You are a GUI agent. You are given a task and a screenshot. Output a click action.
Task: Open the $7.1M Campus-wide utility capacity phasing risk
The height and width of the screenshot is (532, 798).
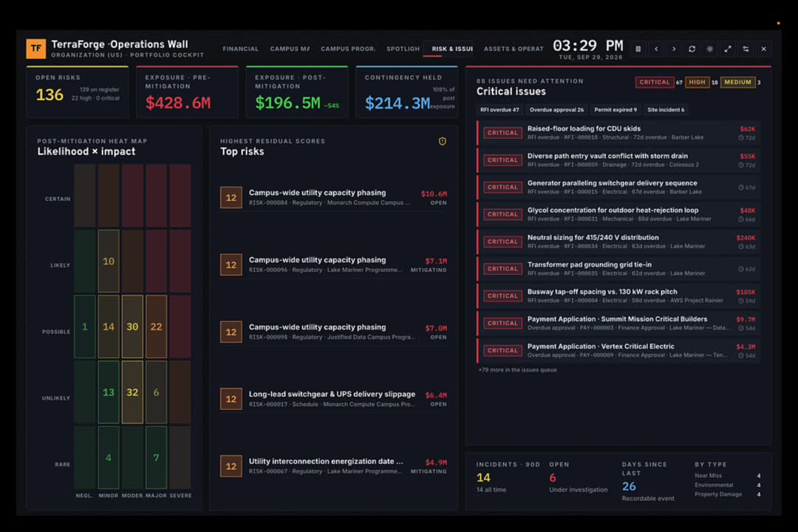pos(334,265)
